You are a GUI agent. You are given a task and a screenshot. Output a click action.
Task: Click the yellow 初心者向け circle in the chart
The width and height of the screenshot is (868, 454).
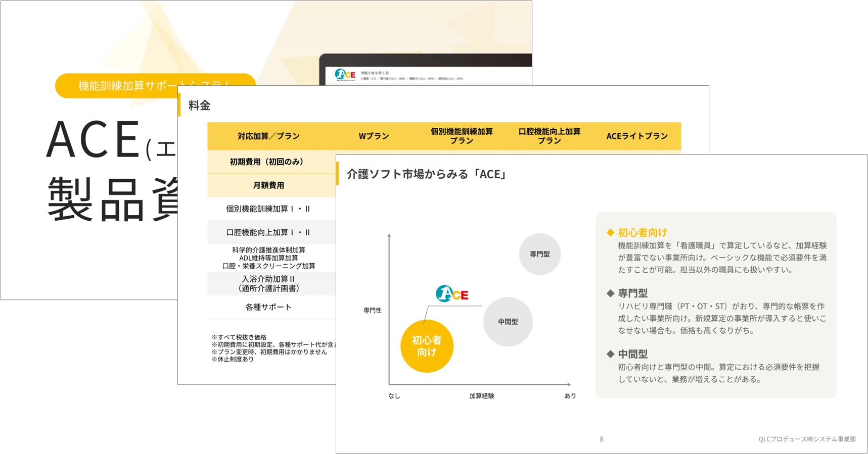427,346
